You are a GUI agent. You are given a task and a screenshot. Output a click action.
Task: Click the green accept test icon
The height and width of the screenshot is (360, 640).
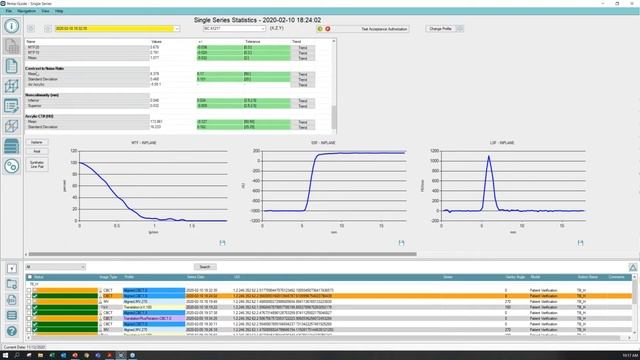click(x=320, y=29)
